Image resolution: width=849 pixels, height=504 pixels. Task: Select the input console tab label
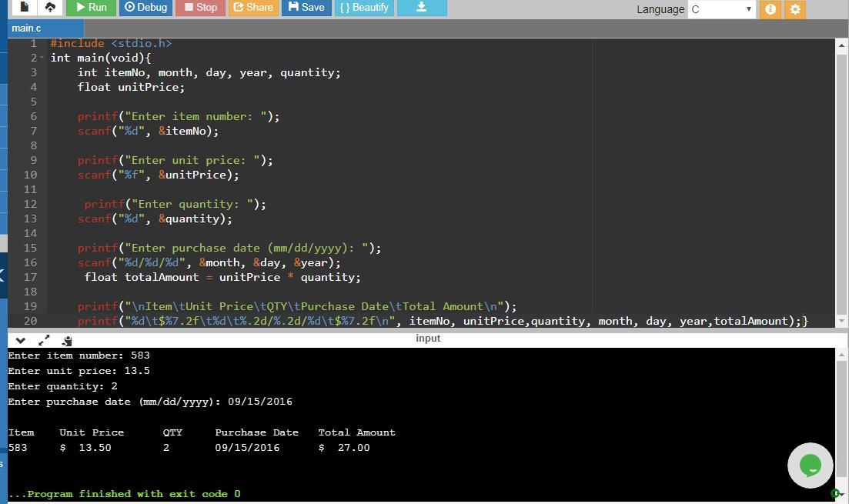point(428,339)
